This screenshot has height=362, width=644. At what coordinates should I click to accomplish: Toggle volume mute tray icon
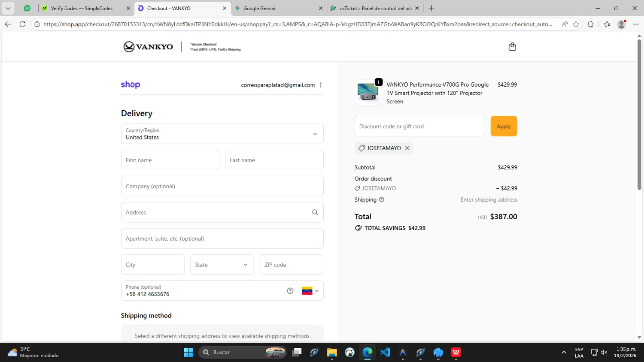point(604,353)
